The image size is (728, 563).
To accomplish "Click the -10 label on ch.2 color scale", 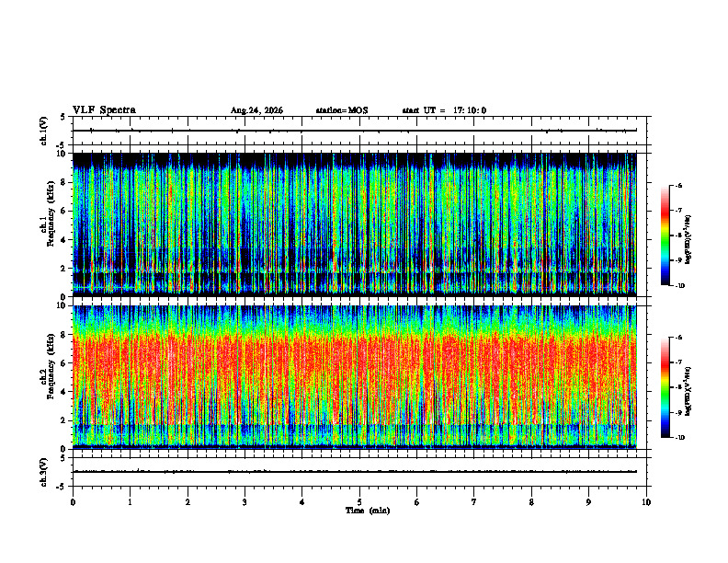I will [x=680, y=438].
